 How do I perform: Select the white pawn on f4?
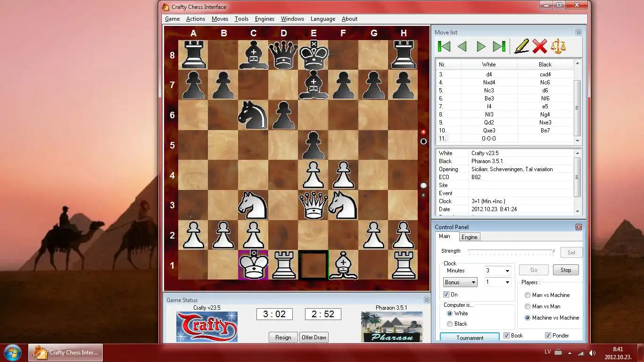(343, 175)
